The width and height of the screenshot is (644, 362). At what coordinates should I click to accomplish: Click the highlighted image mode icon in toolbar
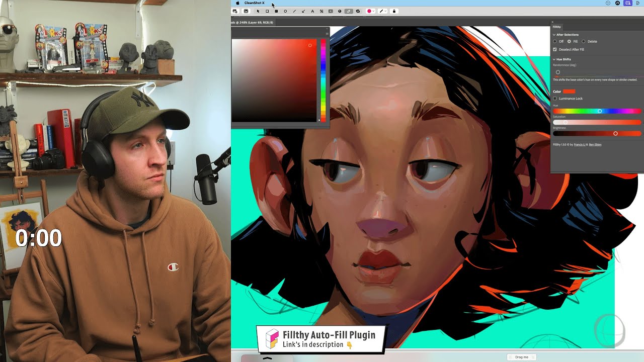246,11
